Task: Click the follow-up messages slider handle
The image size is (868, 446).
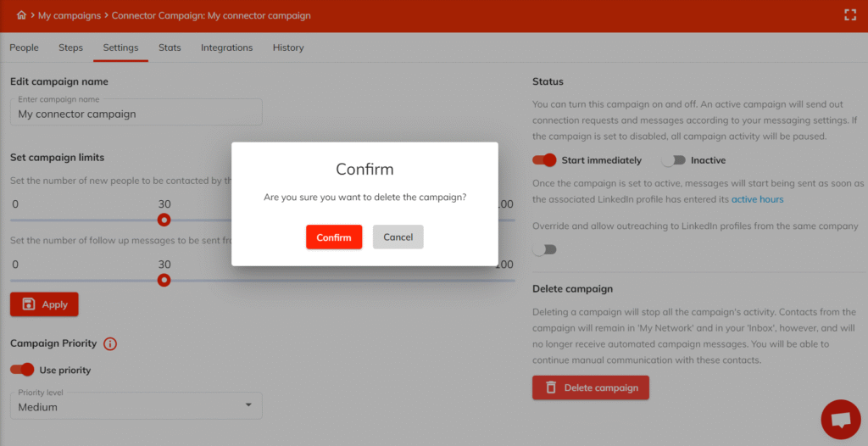Action: point(164,280)
